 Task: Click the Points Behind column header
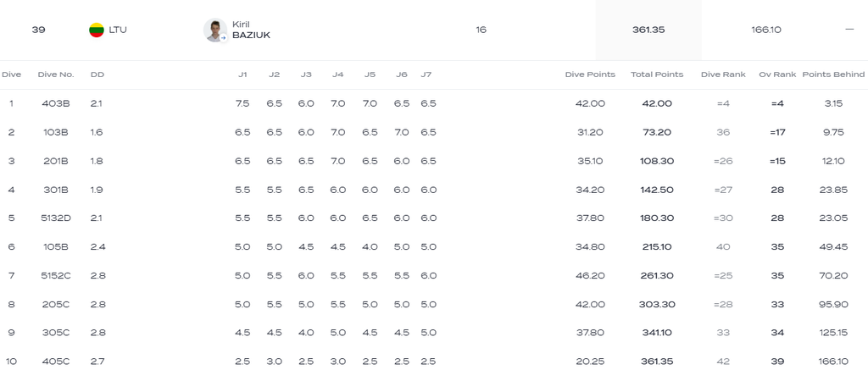(x=833, y=75)
